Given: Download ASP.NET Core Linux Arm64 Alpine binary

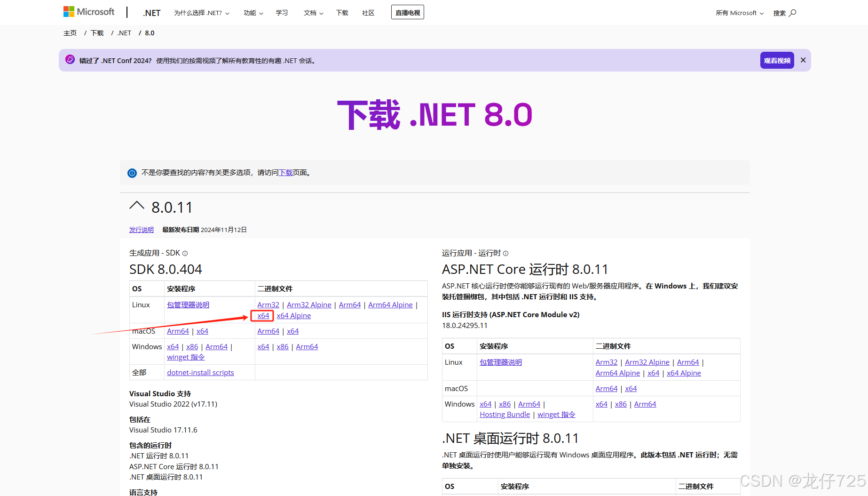Looking at the screenshot, I should 618,373.
